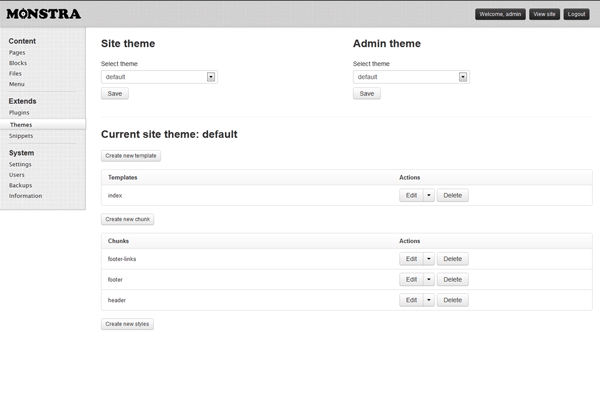Edit the footer chunk

pyautogui.click(x=410, y=280)
